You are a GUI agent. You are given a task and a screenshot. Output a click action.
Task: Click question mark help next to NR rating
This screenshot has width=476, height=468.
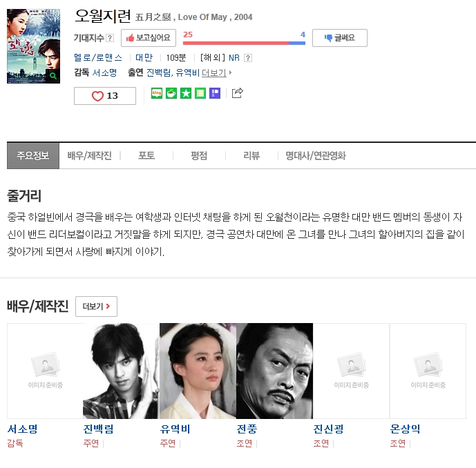(248, 57)
